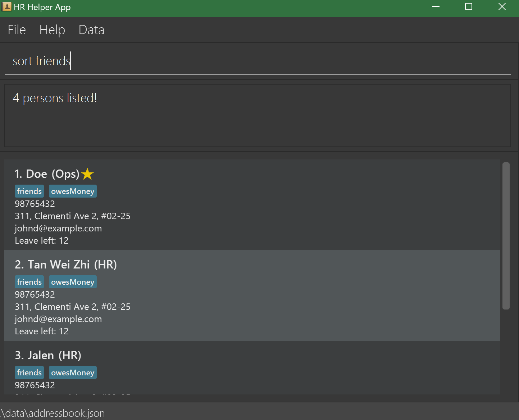Click the command input box
Screen dimensions: 519x420
(258, 61)
